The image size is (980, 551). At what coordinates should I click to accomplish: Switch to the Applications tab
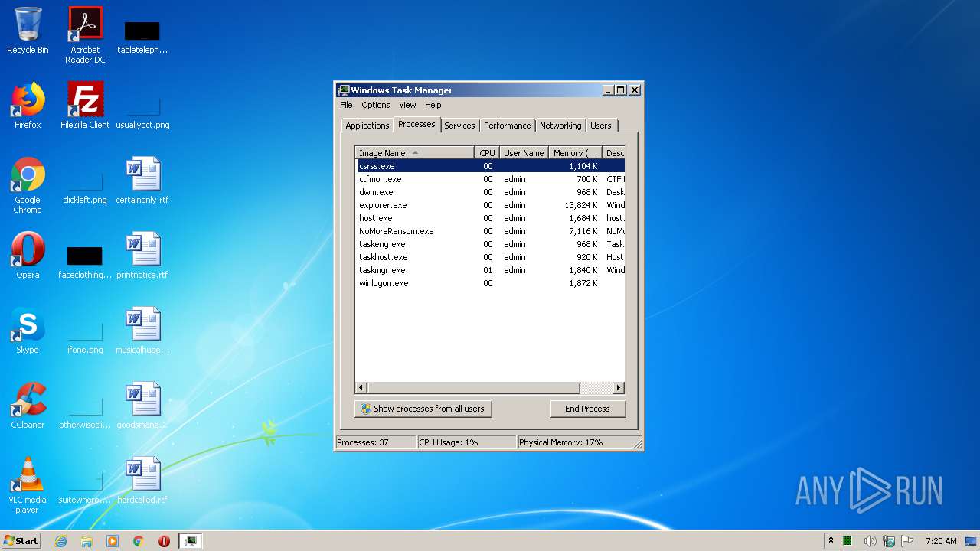(x=367, y=126)
